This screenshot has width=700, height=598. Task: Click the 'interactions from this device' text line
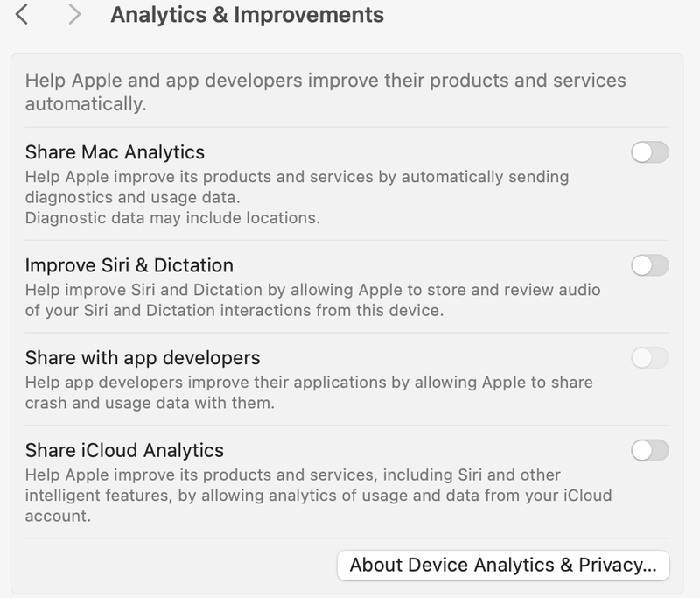pyautogui.click(x=234, y=311)
